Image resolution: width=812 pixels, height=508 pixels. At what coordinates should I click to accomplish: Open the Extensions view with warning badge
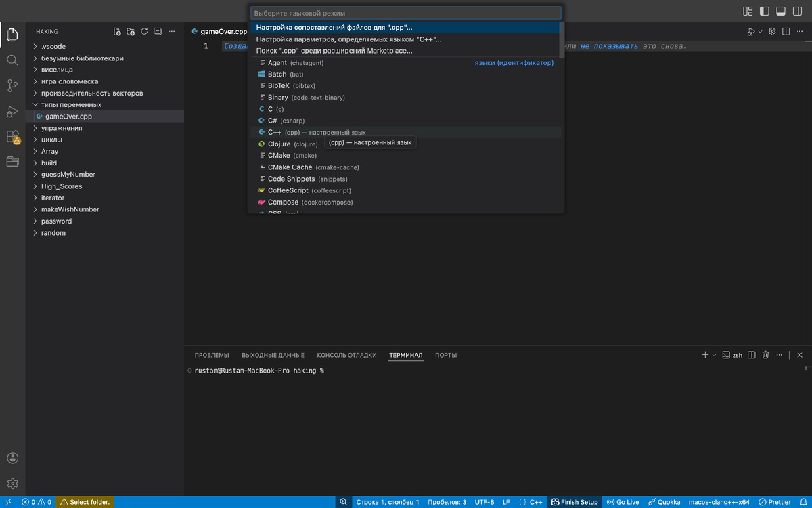[x=12, y=136]
